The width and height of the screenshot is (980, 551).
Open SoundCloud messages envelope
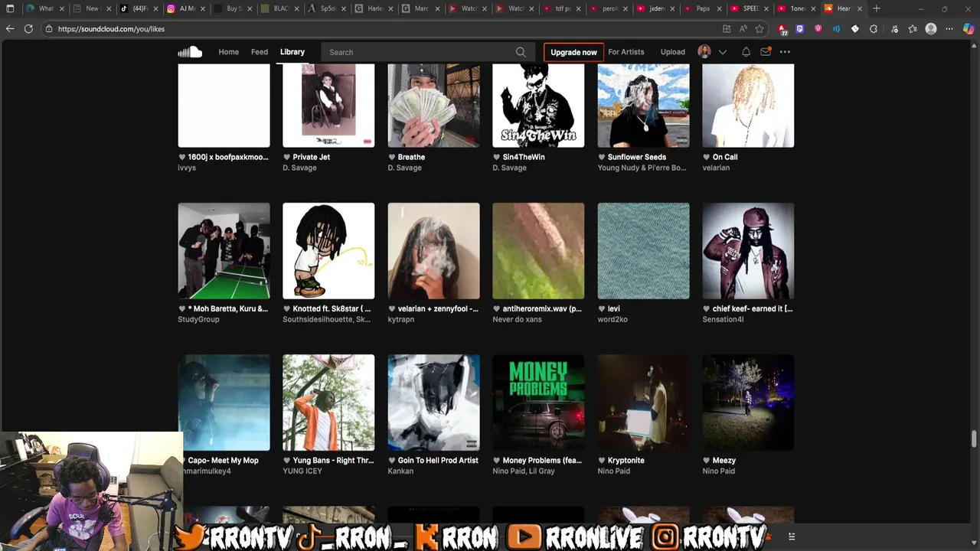(x=766, y=52)
